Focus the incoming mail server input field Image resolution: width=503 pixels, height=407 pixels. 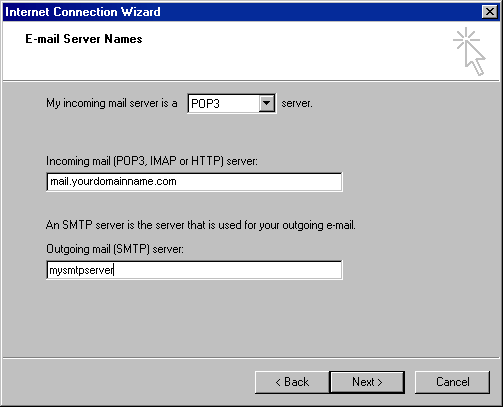194,182
